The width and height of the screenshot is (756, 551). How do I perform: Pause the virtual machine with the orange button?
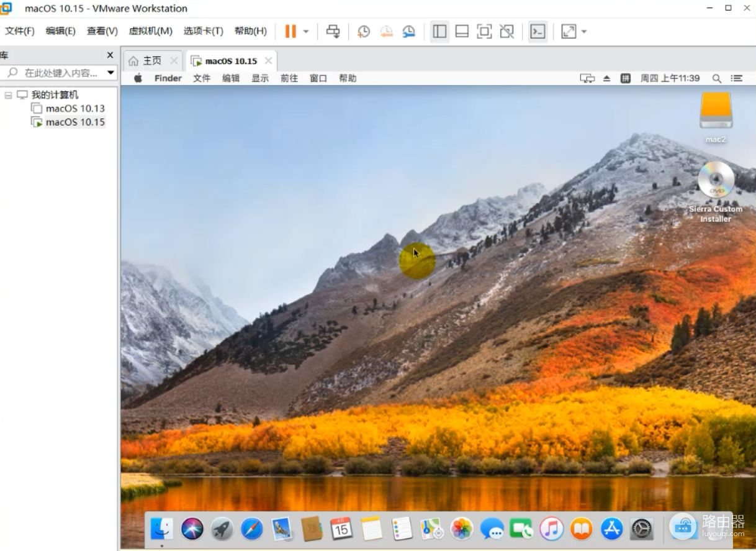coord(290,32)
